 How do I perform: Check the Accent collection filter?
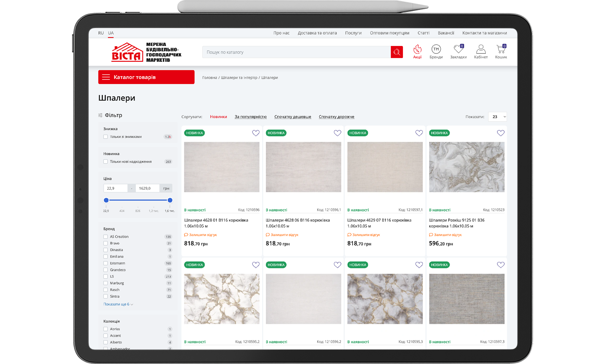coord(106,336)
